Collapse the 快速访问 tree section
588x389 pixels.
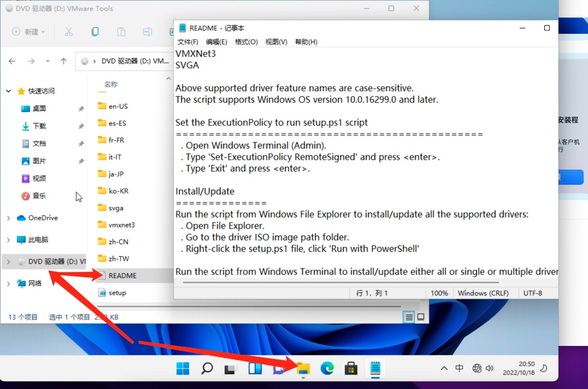[9, 91]
